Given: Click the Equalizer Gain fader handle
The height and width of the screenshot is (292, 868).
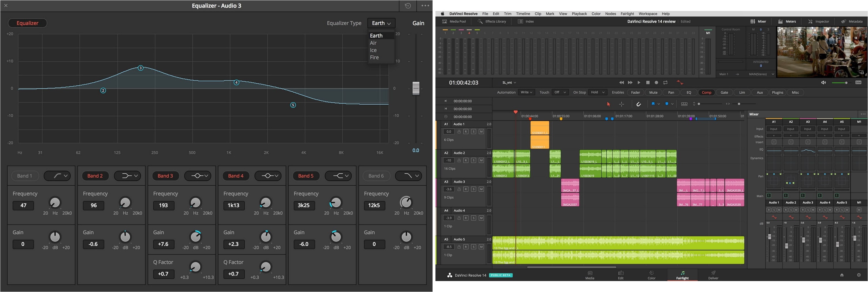Looking at the screenshot, I should [416, 88].
